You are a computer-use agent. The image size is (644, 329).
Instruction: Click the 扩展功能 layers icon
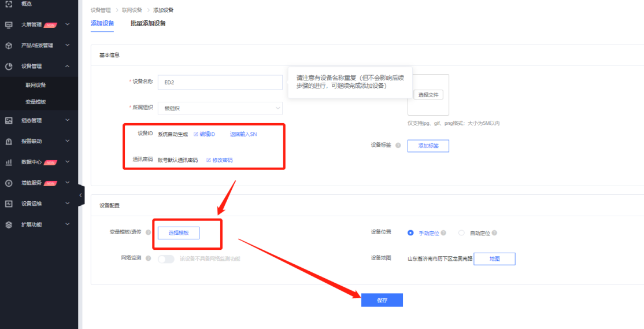(9, 224)
